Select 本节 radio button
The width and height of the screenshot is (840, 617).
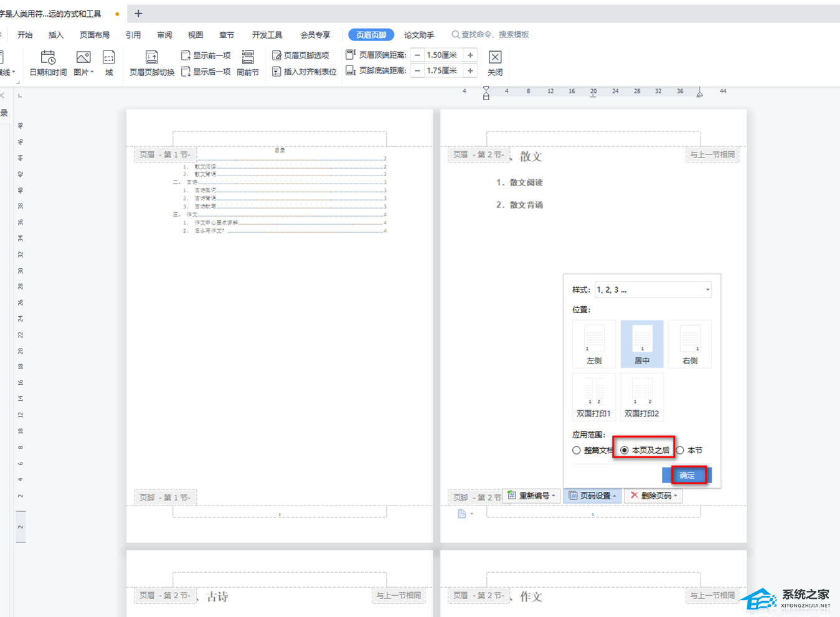pos(681,450)
